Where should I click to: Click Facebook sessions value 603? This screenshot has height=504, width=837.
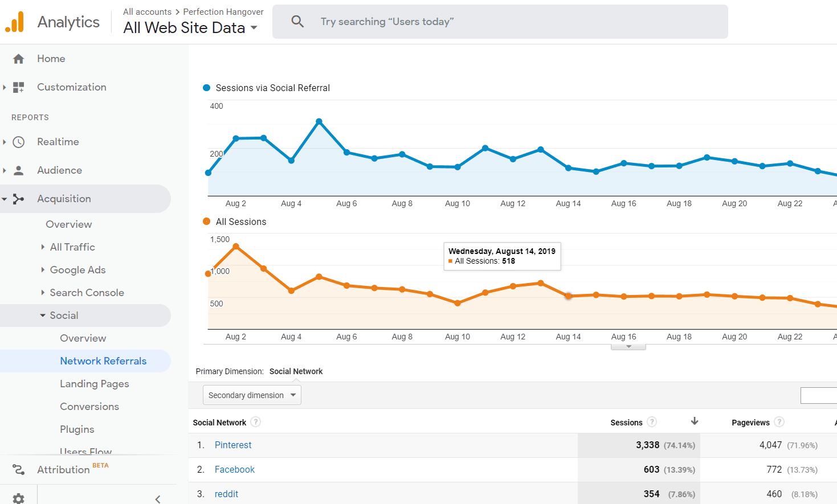click(x=651, y=470)
